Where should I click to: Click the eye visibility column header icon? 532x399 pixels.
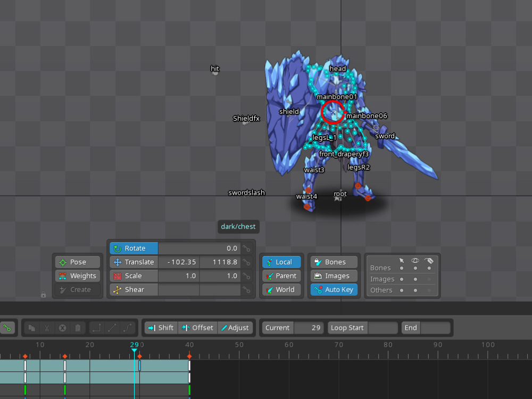click(x=415, y=260)
